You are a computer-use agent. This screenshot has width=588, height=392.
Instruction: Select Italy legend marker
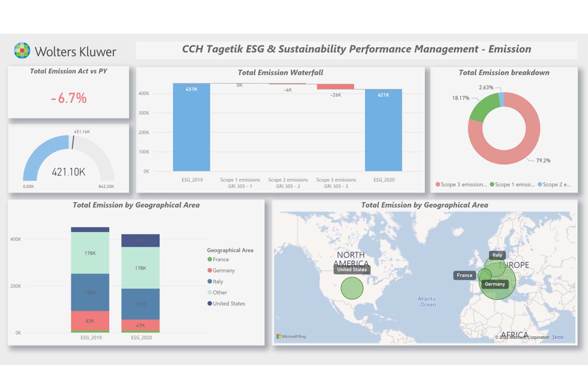point(210,281)
